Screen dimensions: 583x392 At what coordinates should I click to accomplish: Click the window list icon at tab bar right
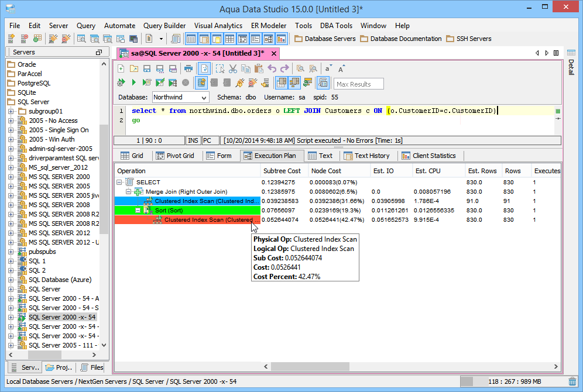[x=556, y=53]
